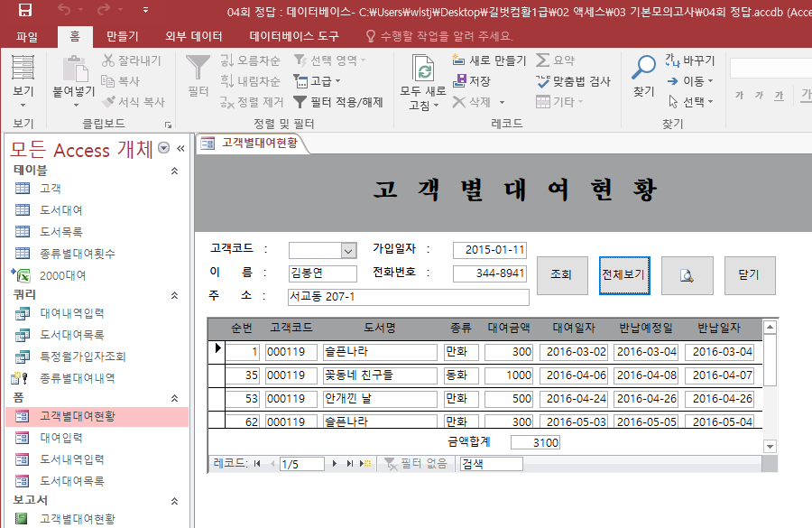Click the Save icon in the title bar
Screen dimensions: 812x528
coord(24,11)
